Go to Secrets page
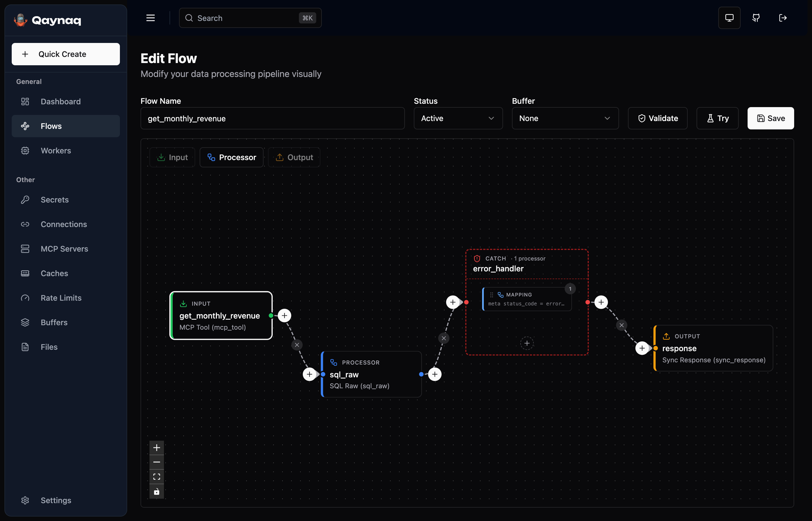The image size is (812, 521). (x=66, y=200)
